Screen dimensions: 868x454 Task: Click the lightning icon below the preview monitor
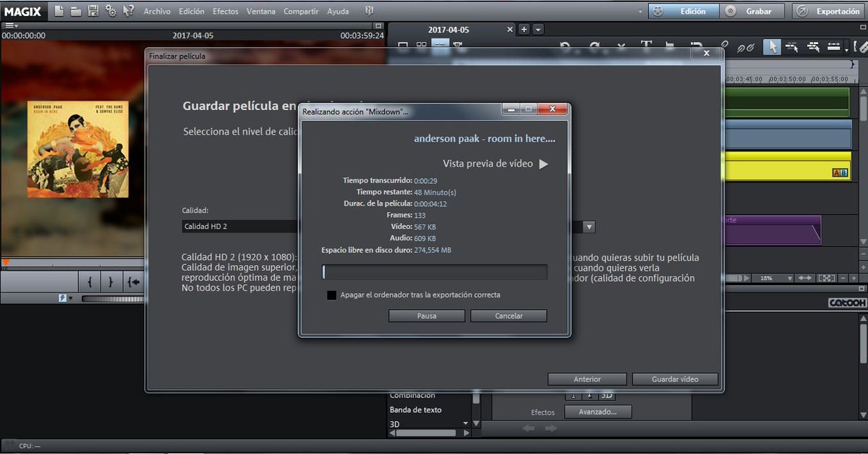coord(64,298)
